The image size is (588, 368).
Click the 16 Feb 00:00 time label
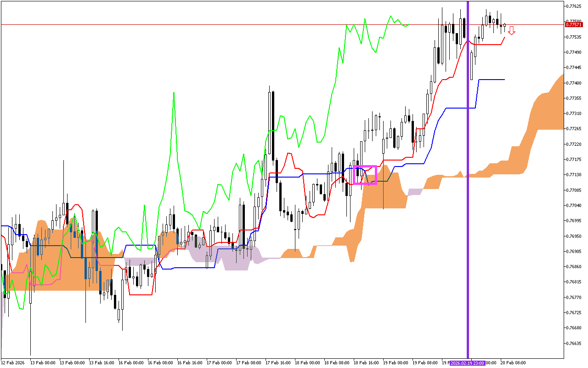pos(131,363)
